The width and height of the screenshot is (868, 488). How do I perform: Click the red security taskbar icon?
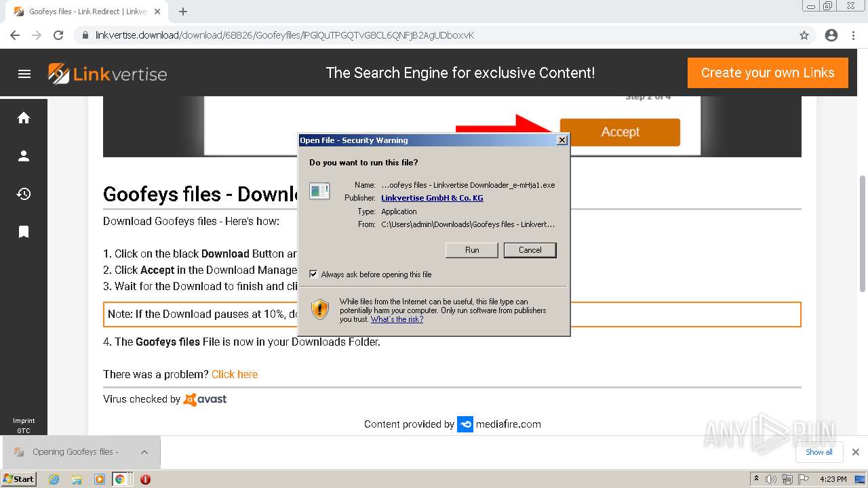pyautogui.click(x=145, y=479)
